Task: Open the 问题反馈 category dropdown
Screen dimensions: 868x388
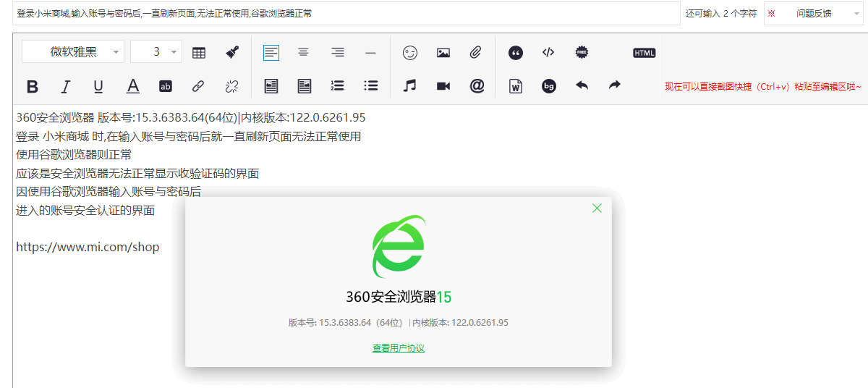Action: click(x=814, y=13)
